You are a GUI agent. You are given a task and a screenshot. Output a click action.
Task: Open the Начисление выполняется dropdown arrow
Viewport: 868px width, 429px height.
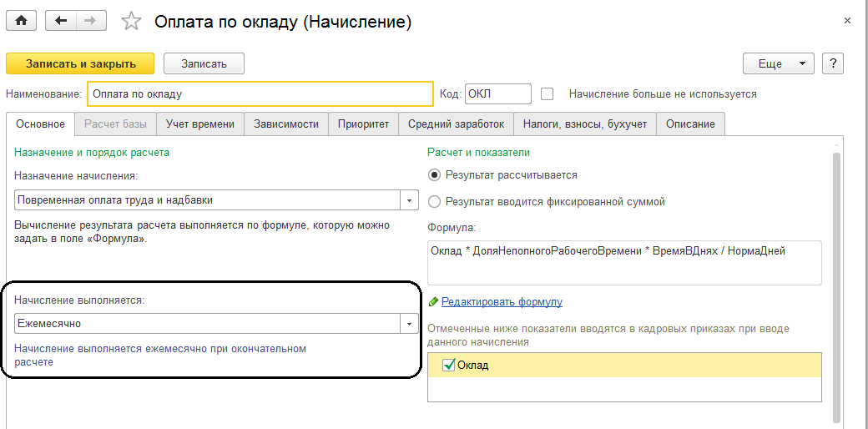[x=409, y=324]
